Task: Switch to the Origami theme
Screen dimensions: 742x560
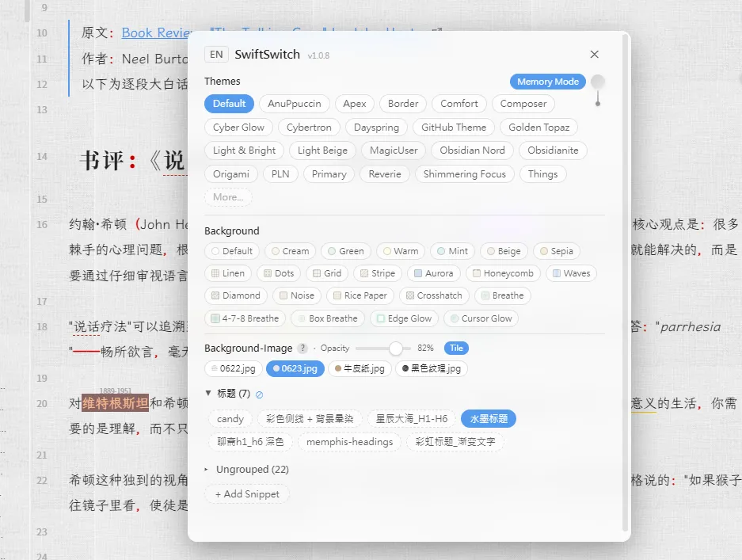Action: [x=231, y=174]
